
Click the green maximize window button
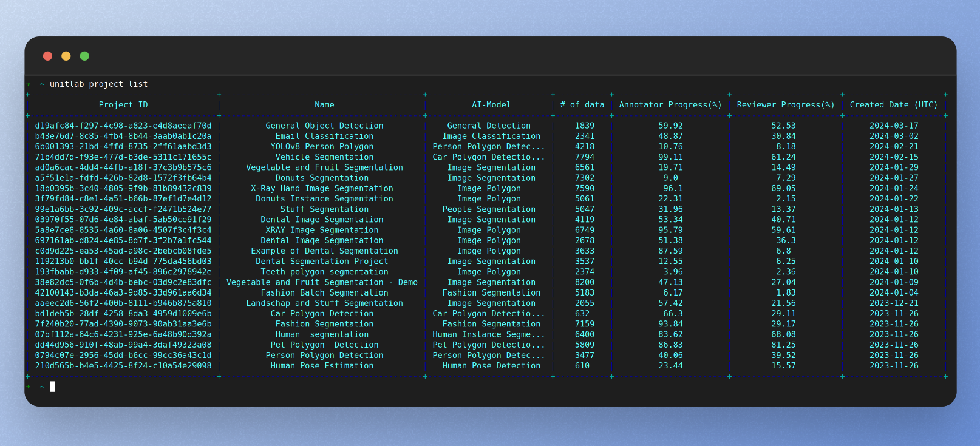click(x=84, y=56)
